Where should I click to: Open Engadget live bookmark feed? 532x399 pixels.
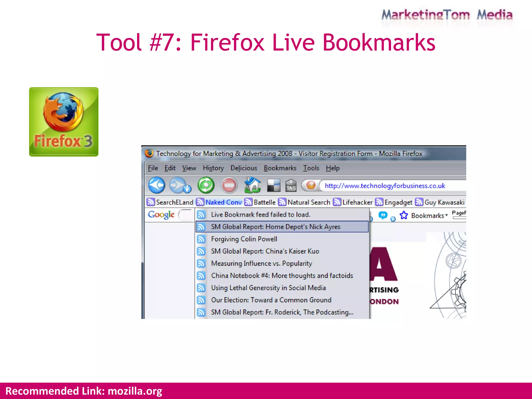[394, 202]
